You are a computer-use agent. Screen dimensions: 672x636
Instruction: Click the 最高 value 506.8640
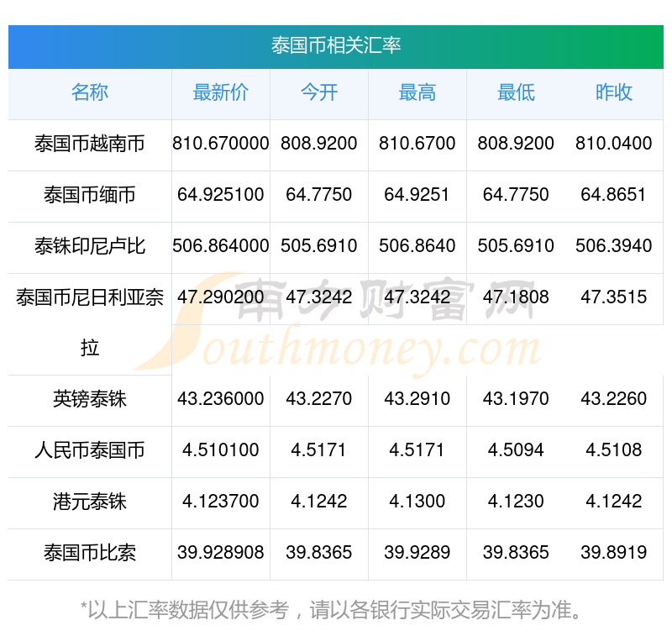pyautogui.click(x=417, y=246)
